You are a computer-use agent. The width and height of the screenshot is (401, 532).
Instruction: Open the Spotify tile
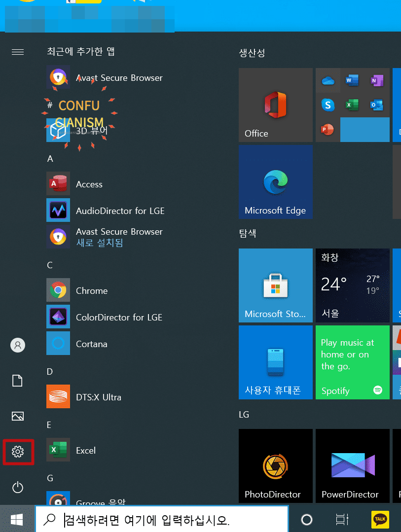click(x=353, y=362)
